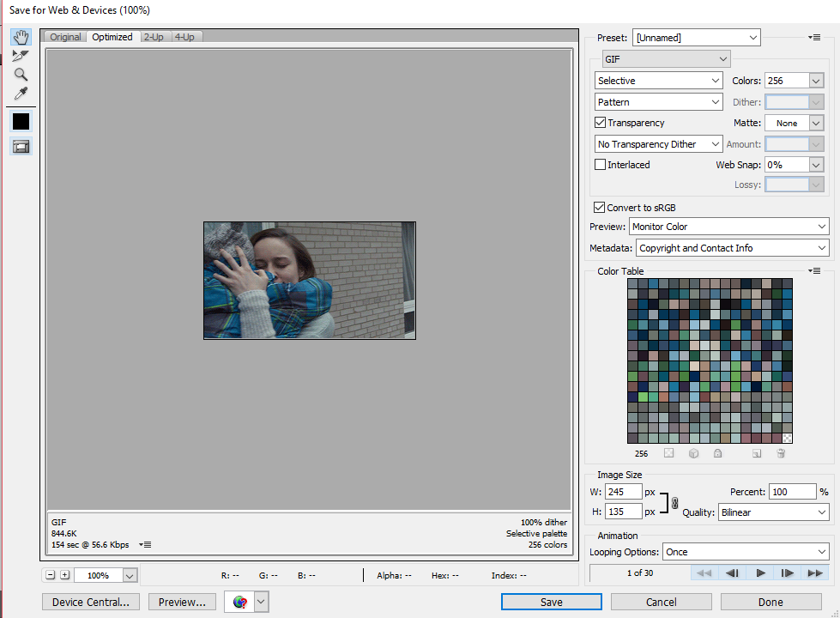Enable the Interlaced checkbox
This screenshot has height=618, width=840.
click(601, 165)
